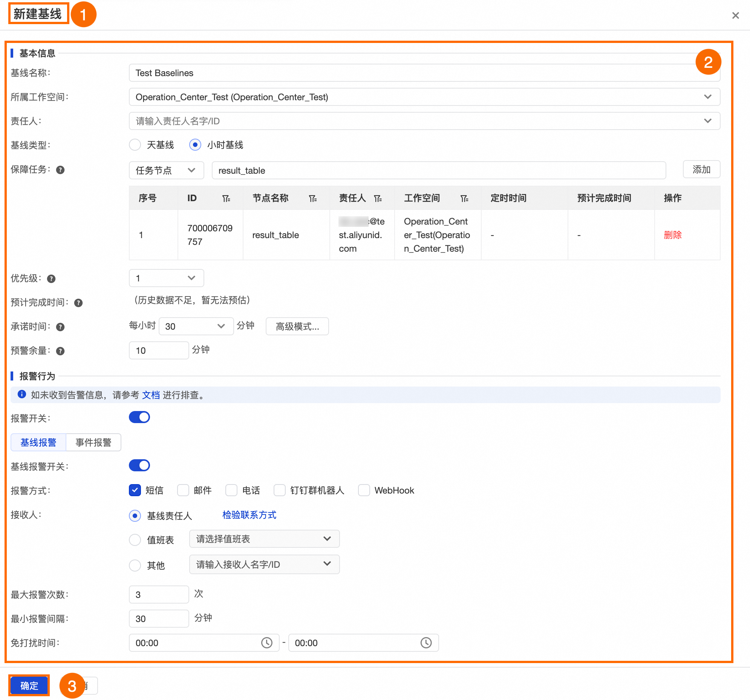
Task: Click the result_table node name cell
Action: click(x=286, y=235)
